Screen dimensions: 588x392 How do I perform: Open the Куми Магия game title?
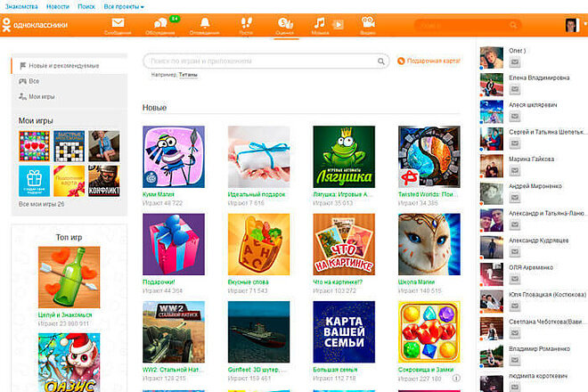[x=159, y=194]
